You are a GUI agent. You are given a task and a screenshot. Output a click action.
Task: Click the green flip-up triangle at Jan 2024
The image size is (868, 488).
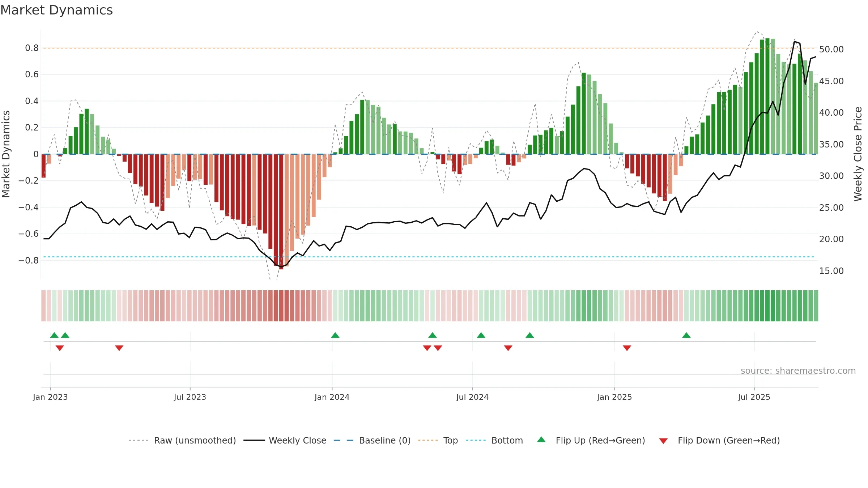pos(335,335)
